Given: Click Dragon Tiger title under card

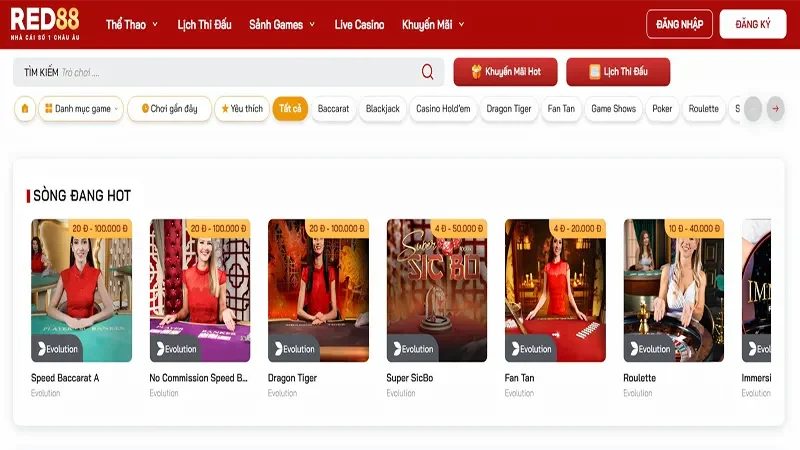Looking at the screenshot, I should pos(292,378).
